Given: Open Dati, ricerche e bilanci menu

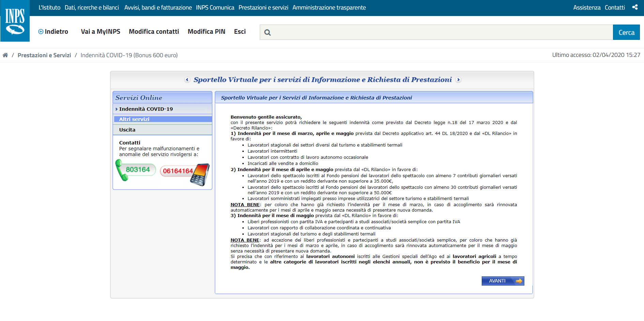Looking at the screenshot, I should [x=92, y=7].
